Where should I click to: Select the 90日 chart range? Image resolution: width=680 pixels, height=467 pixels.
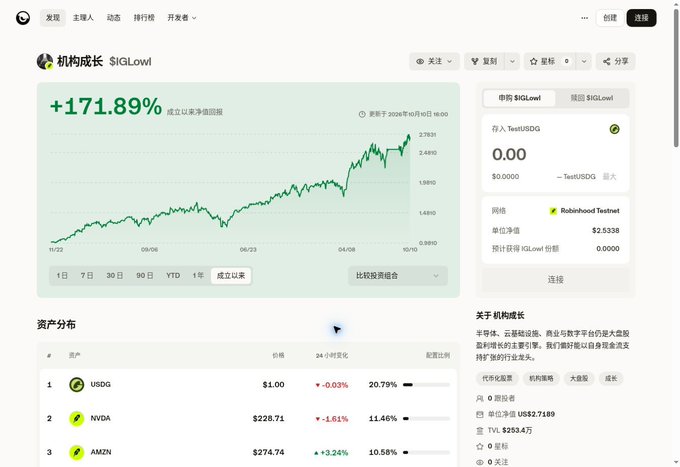[144, 276]
